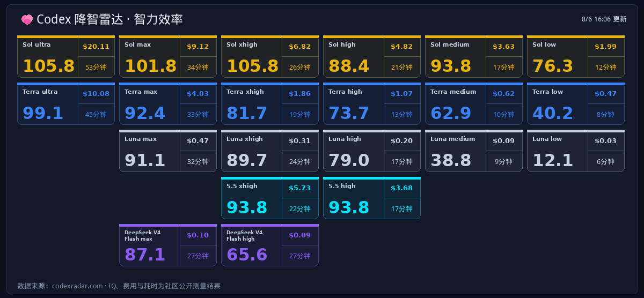
Task: Click the 8分钟 duration value
Action: tap(606, 115)
